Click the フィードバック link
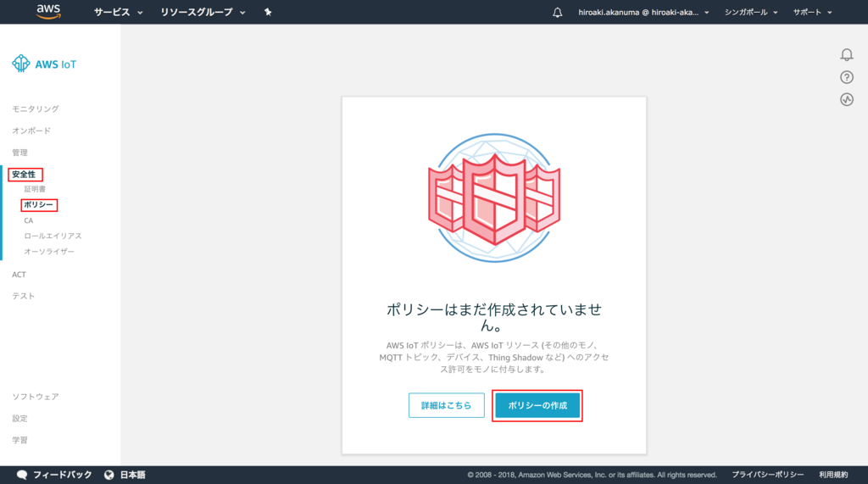 tap(63, 475)
